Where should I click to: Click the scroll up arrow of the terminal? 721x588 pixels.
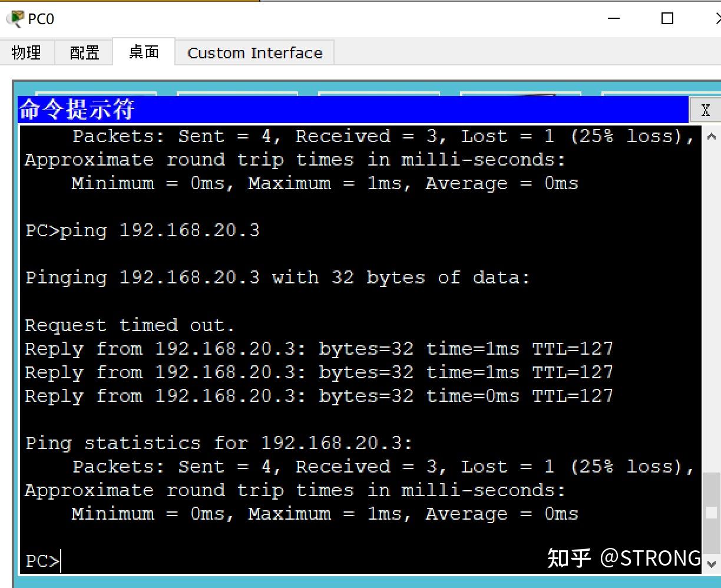[711, 137]
